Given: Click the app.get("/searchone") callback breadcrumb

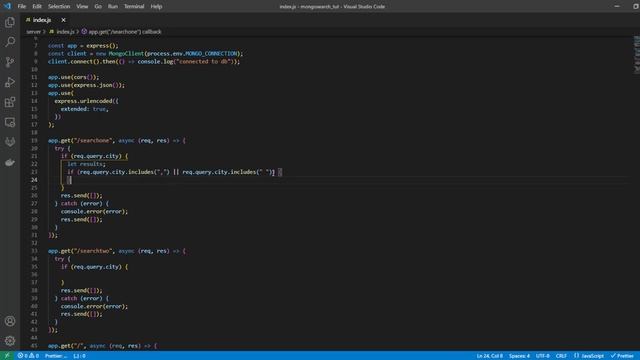Looking at the screenshot, I should pos(121,31).
